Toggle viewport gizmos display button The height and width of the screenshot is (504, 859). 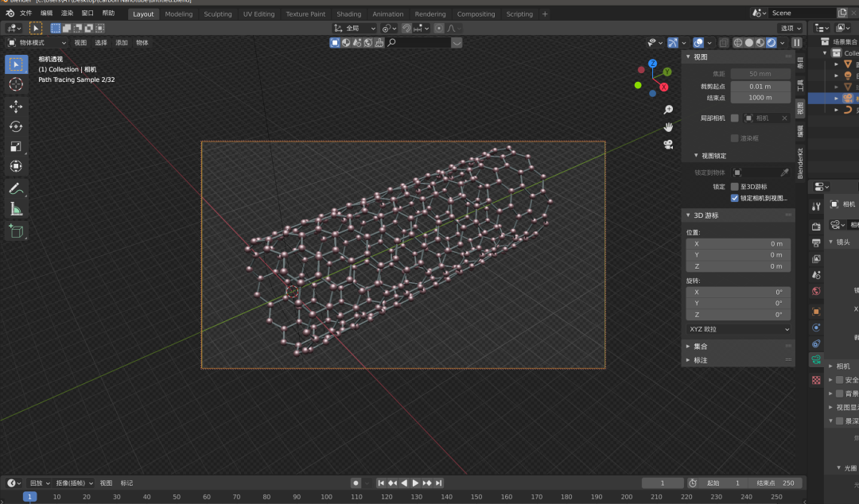pyautogui.click(x=673, y=43)
